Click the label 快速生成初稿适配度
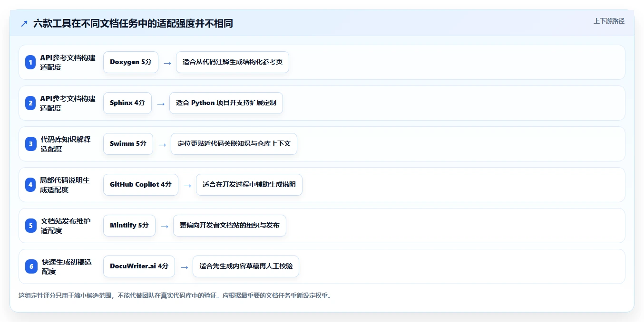 coord(67,266)
